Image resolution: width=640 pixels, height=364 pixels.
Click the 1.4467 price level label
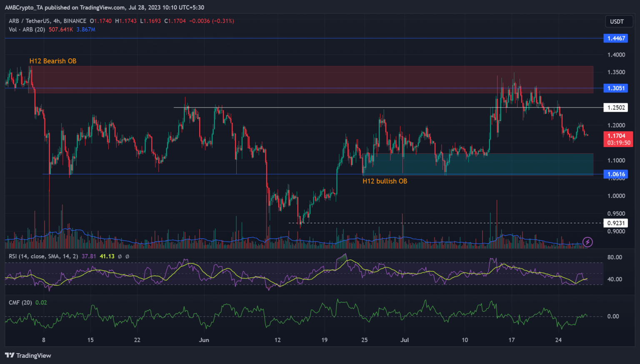(616, 38)
